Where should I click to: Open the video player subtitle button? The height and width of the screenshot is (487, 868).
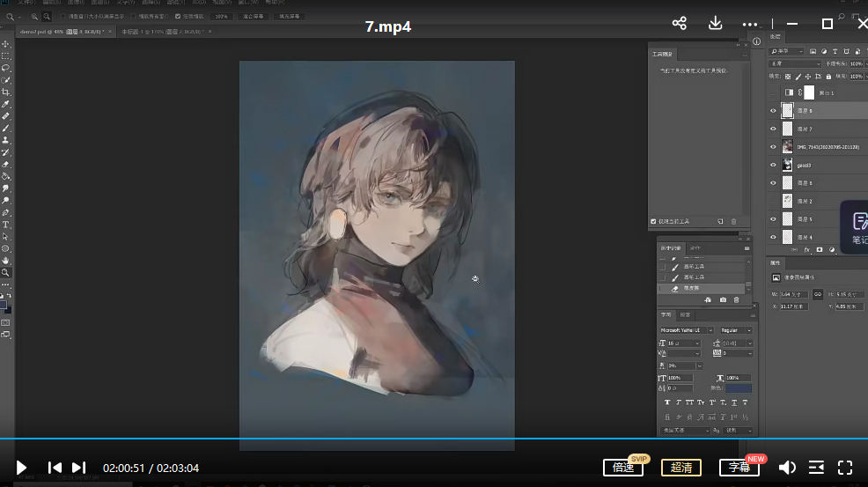pyautogui.click(x=739, y=468)
